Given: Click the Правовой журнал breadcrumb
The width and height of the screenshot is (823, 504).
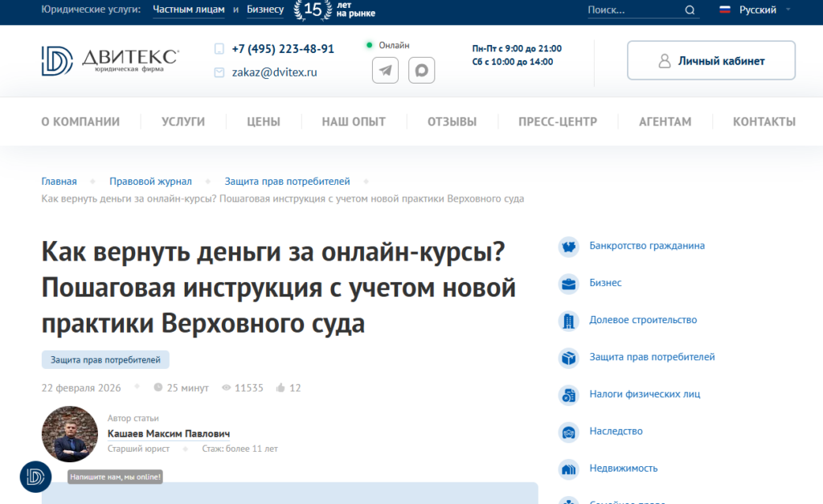Looking at the screenshot, I should tap(150, 182).
